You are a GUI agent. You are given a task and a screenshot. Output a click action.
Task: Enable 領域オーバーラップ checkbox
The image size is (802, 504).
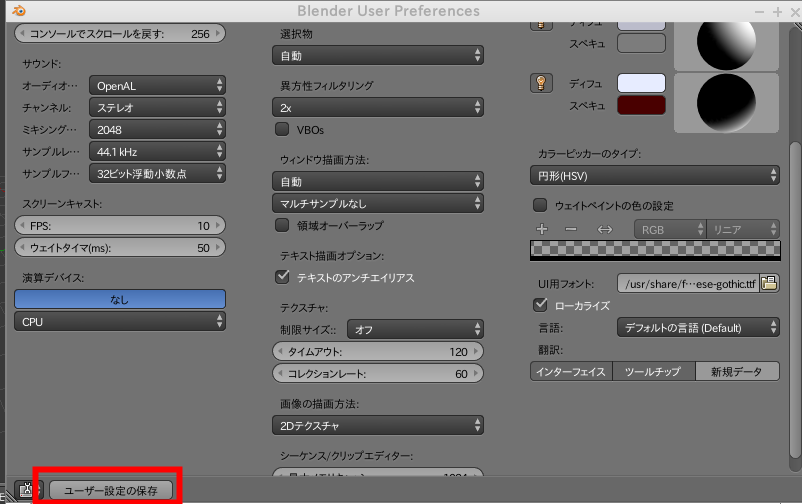(282, 225)
